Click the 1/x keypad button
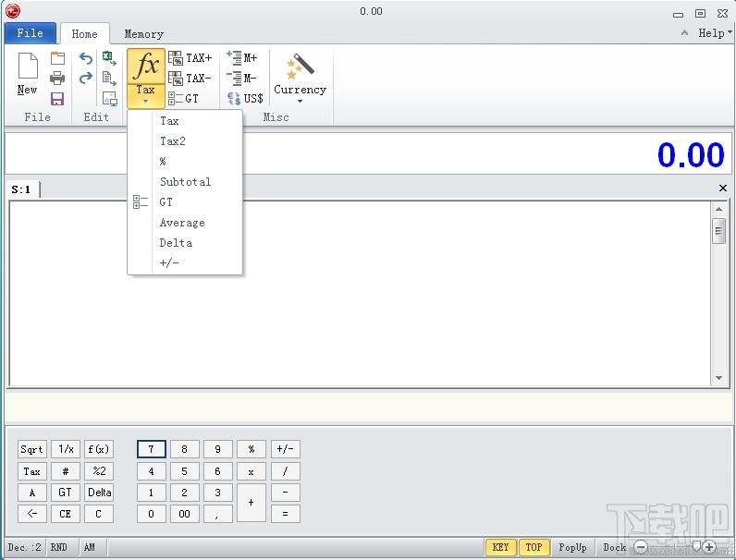The image size is (736, 560). click(66, 449)
